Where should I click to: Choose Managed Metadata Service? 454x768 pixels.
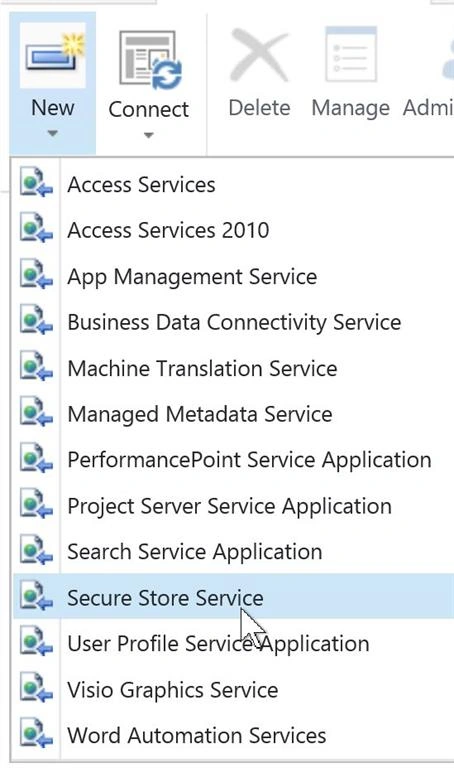pyautogui.click(x=233, y=414)
